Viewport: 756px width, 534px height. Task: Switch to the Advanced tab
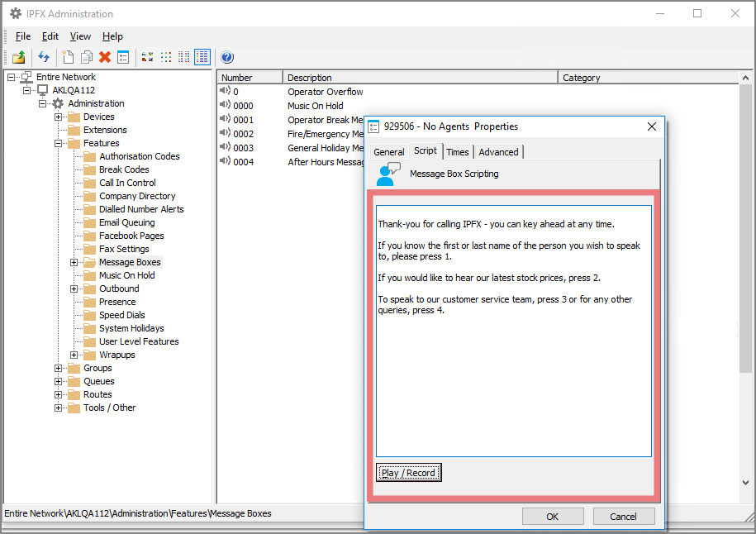click(498, 152)
